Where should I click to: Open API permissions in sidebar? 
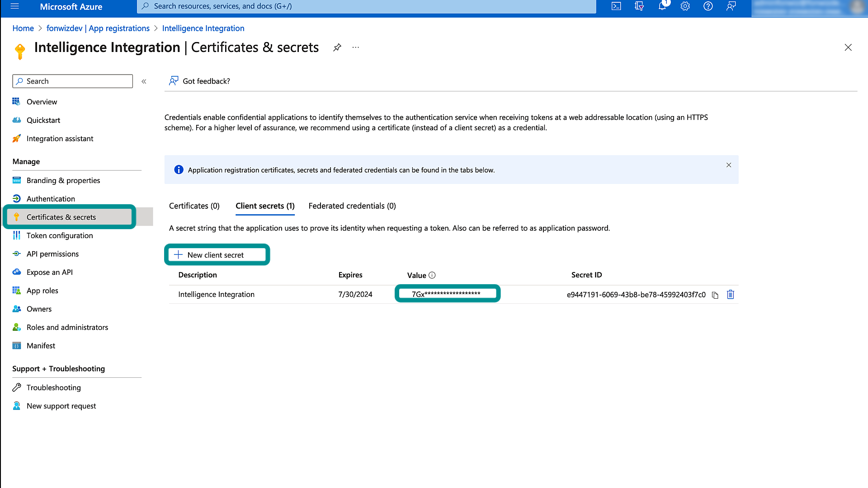[x=52, y=254]
